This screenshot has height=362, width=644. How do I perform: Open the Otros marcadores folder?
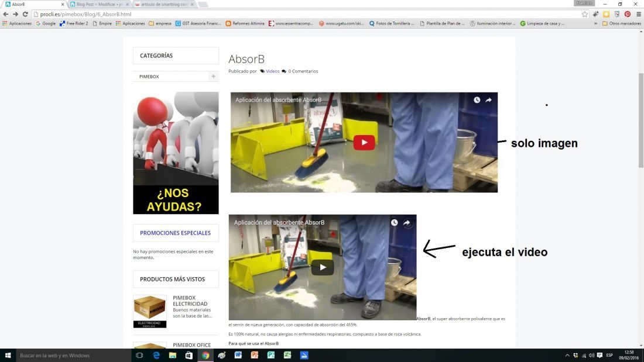pos(621,23)
